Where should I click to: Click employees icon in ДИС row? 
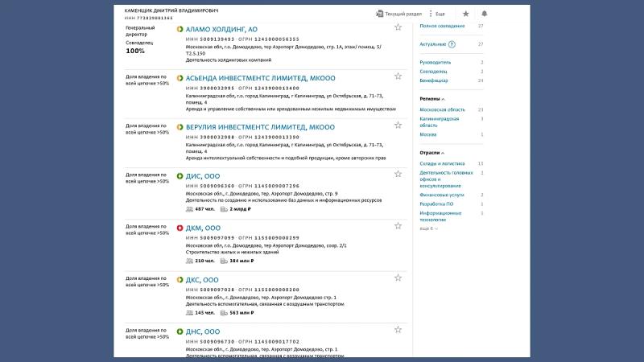(x=189, y=209)
